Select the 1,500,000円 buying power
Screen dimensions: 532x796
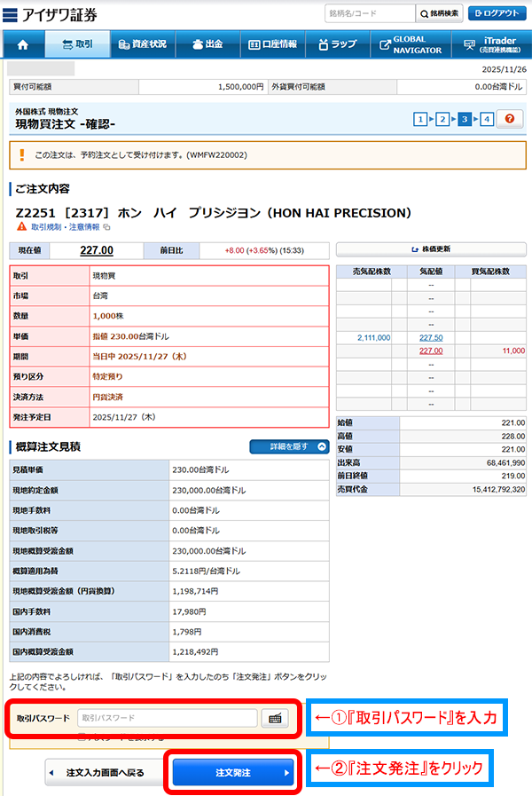[x=241, y=87]
